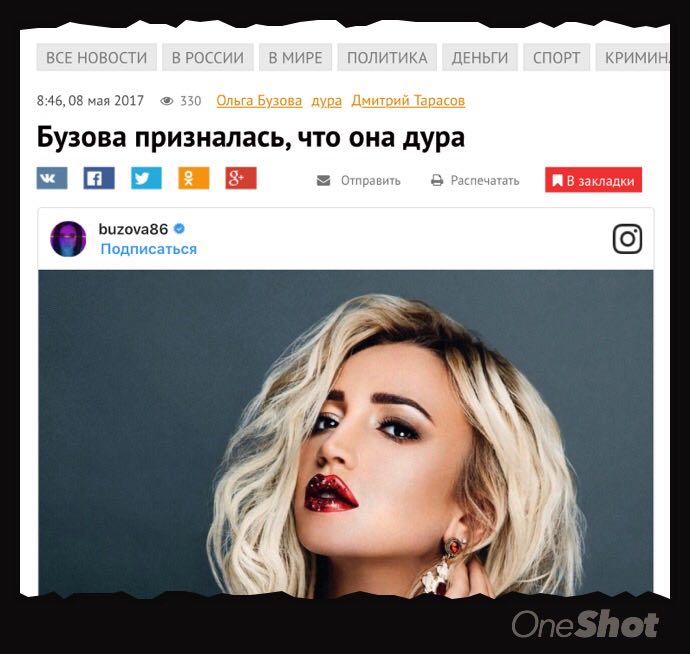This screenshot has height=654, width=690.
Task: Open the embedded Instagram photo
Action: tap(346, 434)
